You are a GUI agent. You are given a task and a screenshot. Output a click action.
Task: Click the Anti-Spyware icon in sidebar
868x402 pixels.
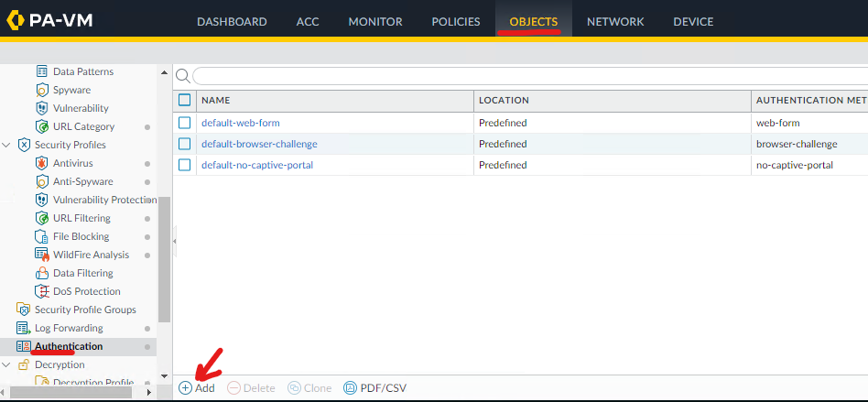(41, 181)
